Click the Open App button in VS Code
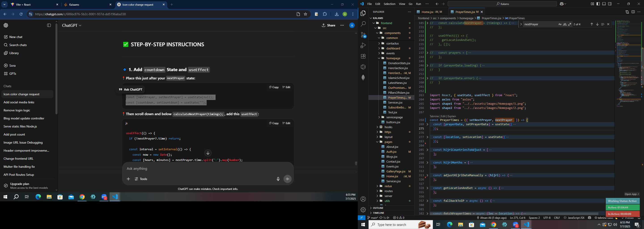 pos(632,194)
